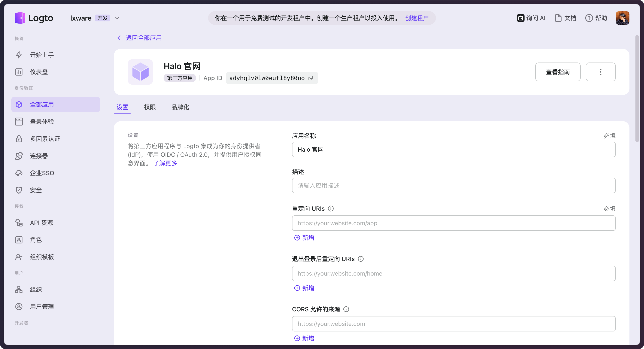644x349 pixels.
Task: Open 文档 documentation in header
Action: click(565, 18)
